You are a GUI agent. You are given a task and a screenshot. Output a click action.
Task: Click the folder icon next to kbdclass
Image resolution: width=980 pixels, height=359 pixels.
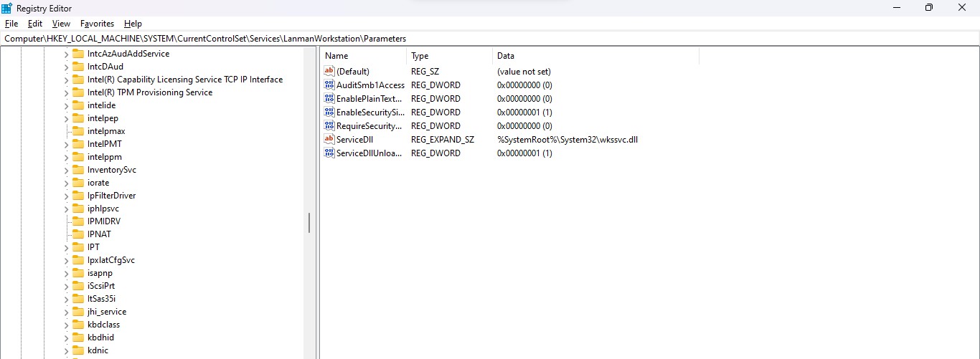78,325
